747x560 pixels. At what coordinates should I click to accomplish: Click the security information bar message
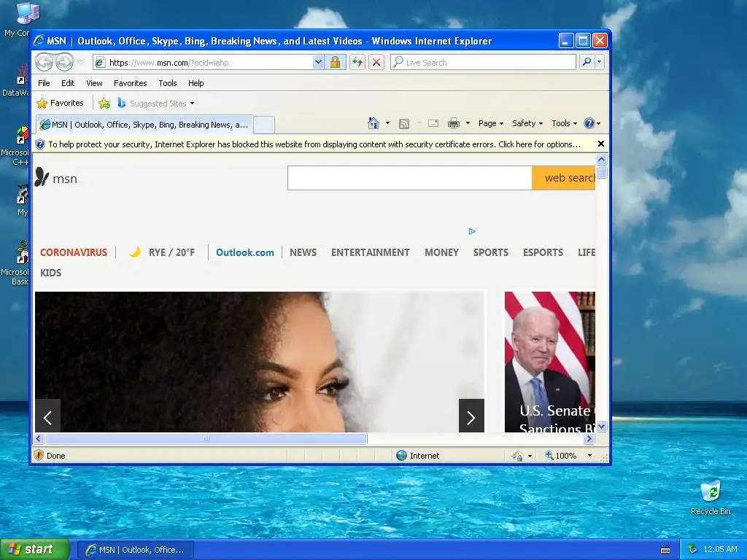click(314, 144)
